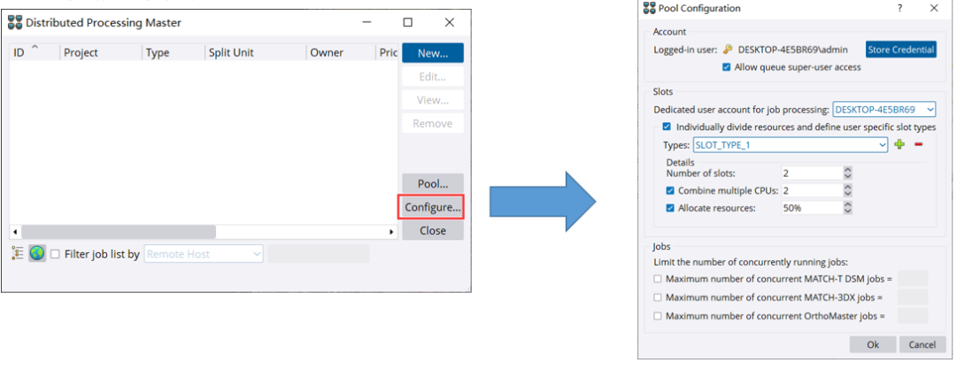Toggle the Combine multiple CPUs checkbox
This screenshot has width=980, height=370.
tap(670, 190)
